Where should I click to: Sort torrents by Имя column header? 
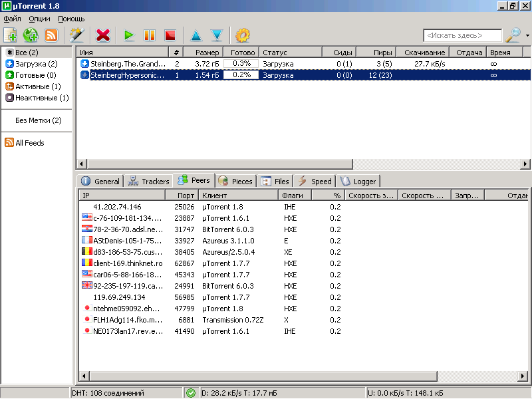(123, 53)
